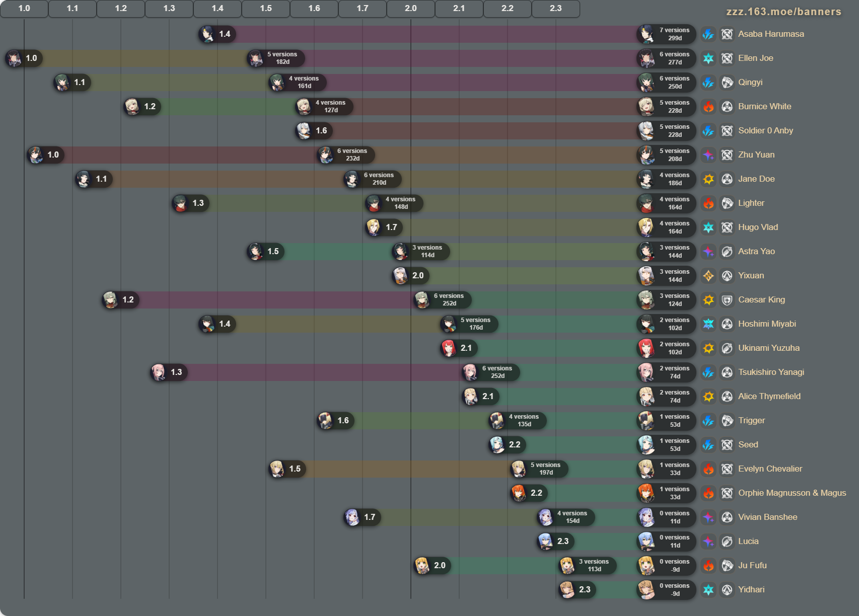The width and height of the screenshot is (859, 616).
Task: Click the stun specialty icon beside Lighter
Action: 727,203
